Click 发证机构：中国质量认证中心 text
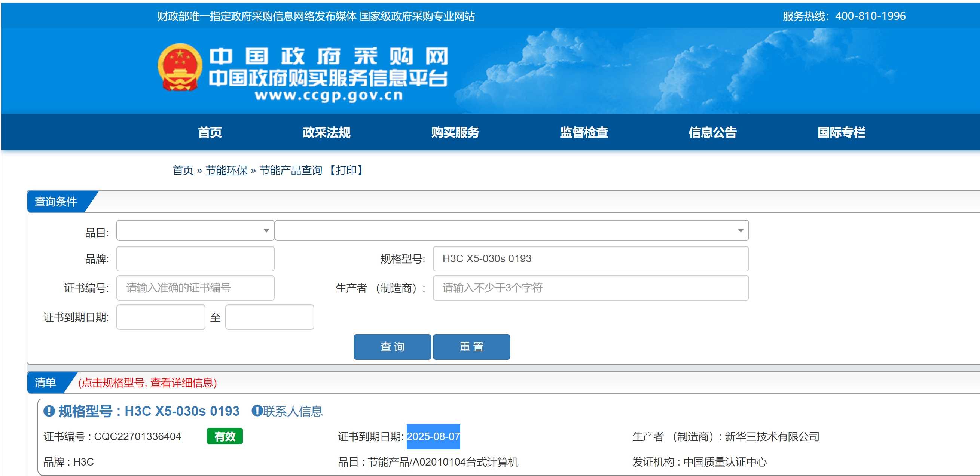The height and width of the screenshot is (476, 980). [699, 462]
